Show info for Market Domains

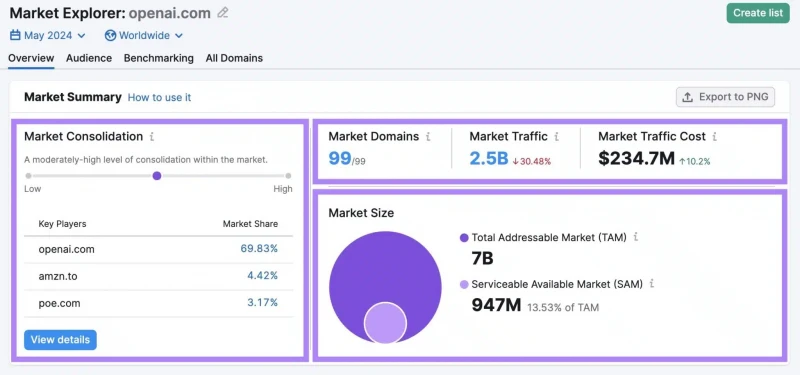(x=428, y=137)
